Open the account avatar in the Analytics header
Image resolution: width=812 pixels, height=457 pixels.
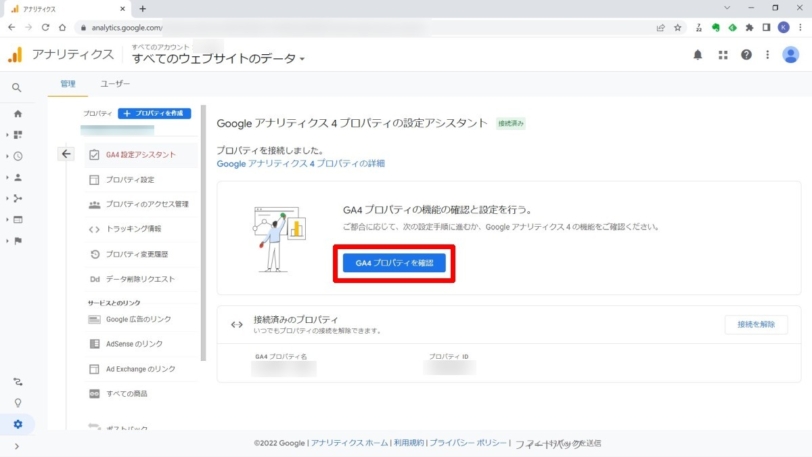(x=790, y=55)
